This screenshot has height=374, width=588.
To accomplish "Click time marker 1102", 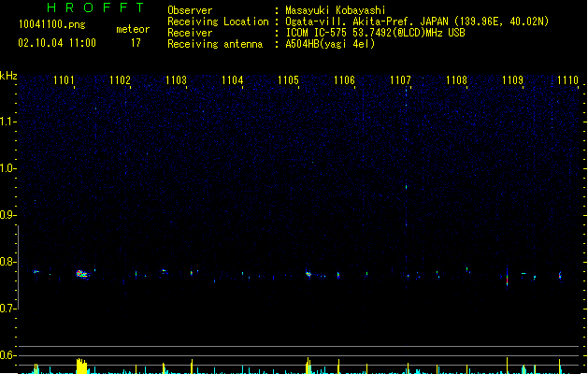I will coord(120,80).
